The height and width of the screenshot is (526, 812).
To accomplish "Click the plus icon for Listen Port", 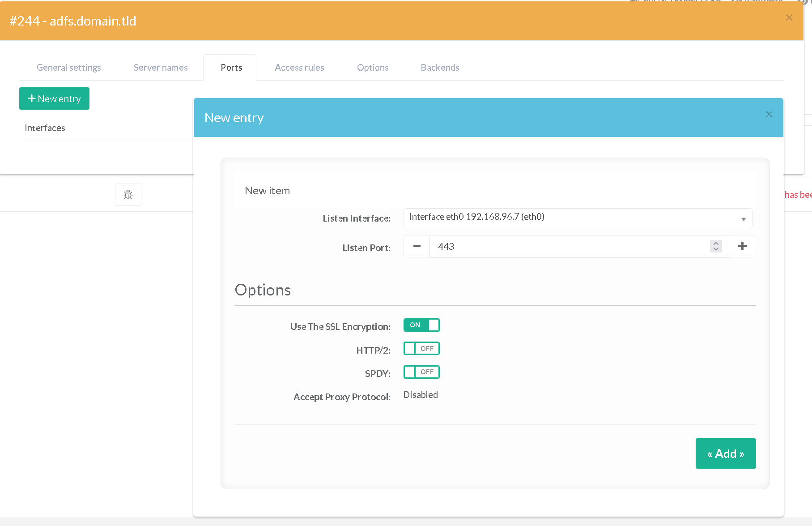I will click(x=742, y=246).
